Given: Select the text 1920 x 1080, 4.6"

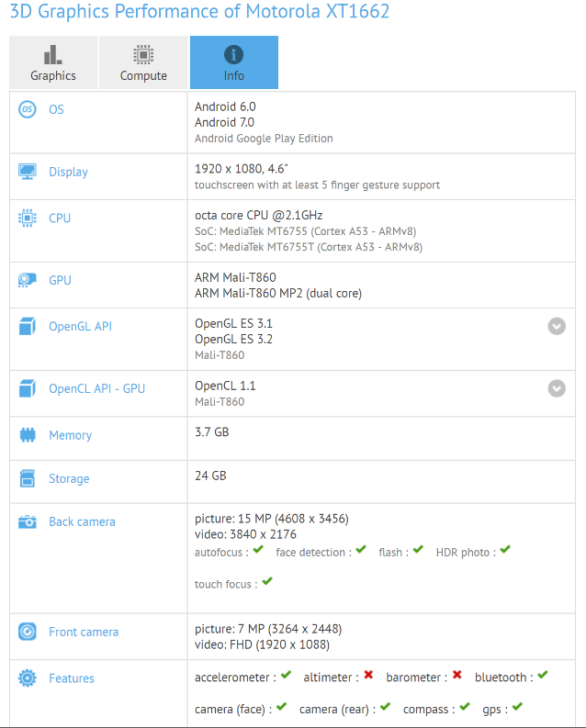Looking at the screenshot, I should 242,169.
